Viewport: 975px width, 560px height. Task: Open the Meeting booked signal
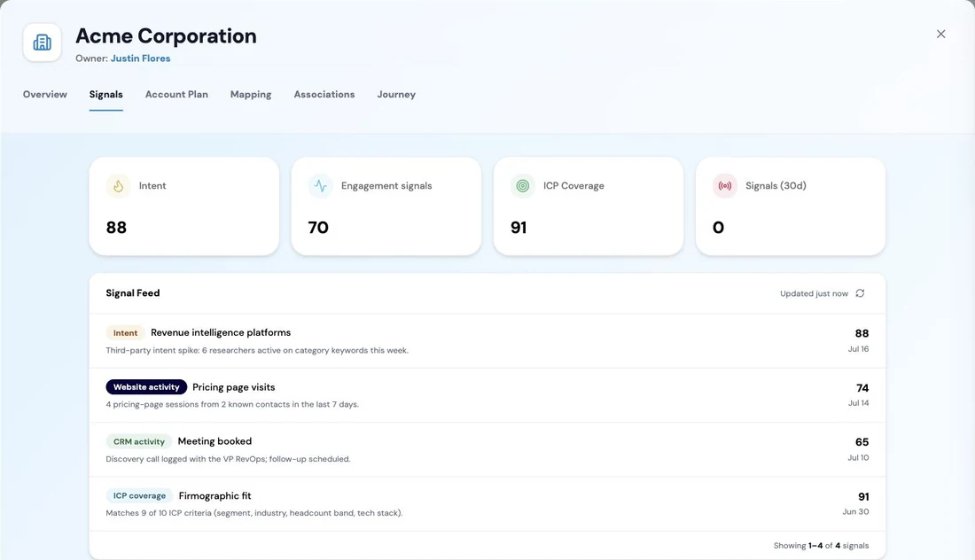coord(214,441)
